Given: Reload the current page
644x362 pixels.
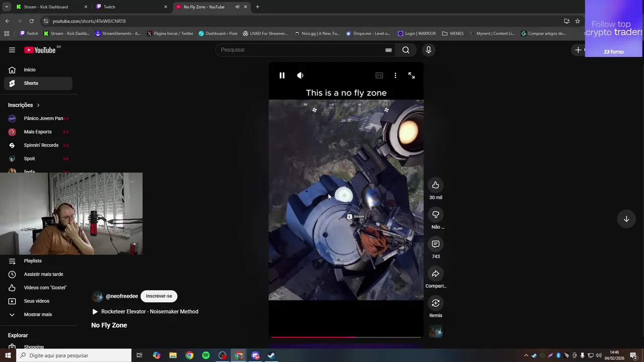Looking at the screenshot, I should [31, 21].
